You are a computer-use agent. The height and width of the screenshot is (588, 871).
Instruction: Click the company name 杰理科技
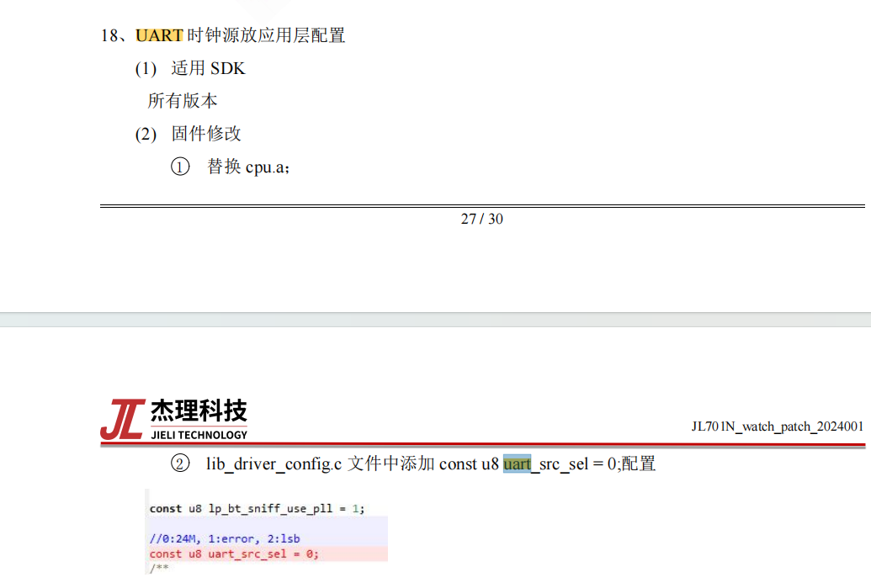coord(199,411)
